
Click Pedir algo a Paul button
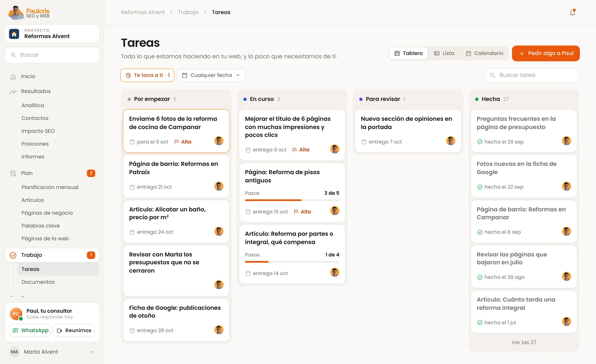[546, 53]
